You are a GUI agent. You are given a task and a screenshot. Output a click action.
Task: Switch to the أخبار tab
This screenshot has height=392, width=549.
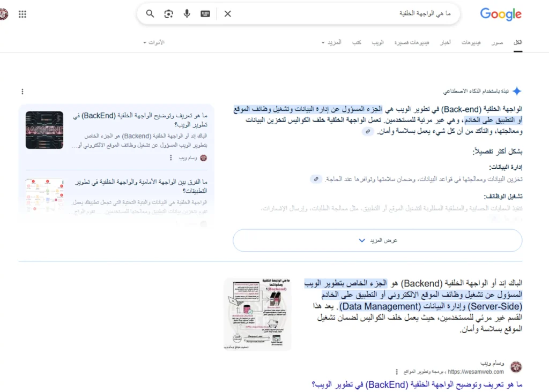point(446,43)
